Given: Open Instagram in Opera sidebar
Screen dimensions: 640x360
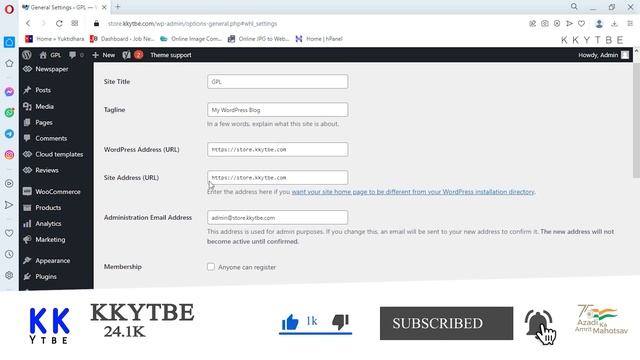Looking at the screenshot, I should tap(9, 155).
